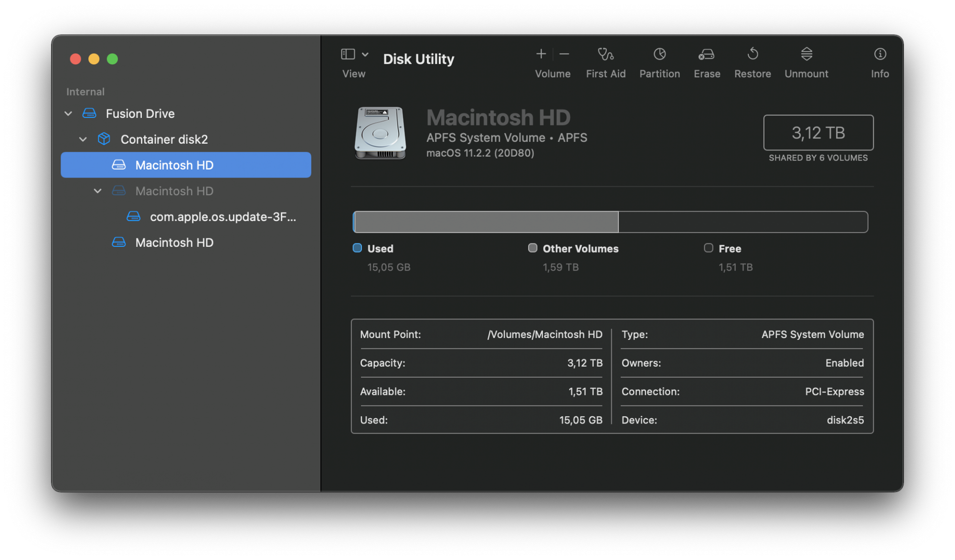
Task: Expand the nested Macintosh HD expander
Action: [99, 190]
